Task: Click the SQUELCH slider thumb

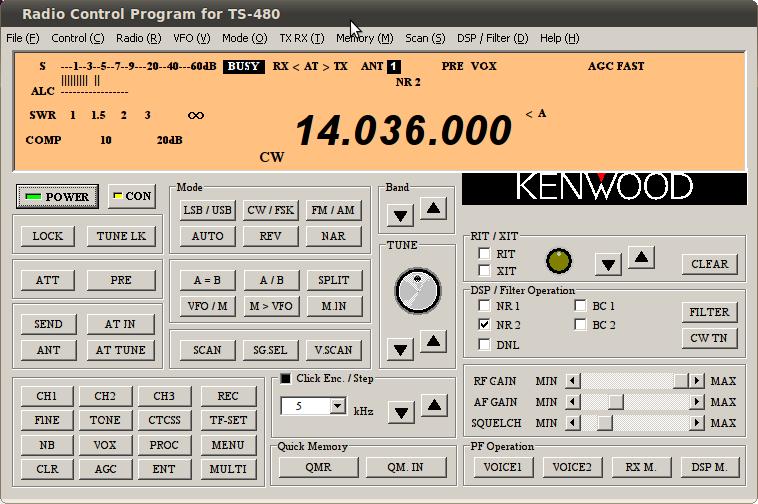Action: [x=604, y=423]
